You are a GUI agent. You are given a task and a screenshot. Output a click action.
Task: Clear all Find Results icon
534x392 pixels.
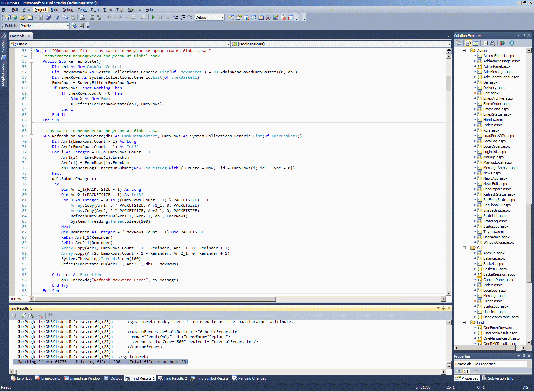(41, 316)
